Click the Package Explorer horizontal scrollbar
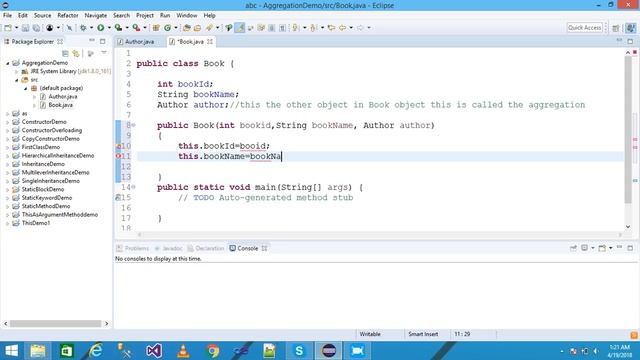Screen dimensions: 640x360 [56, 324]
